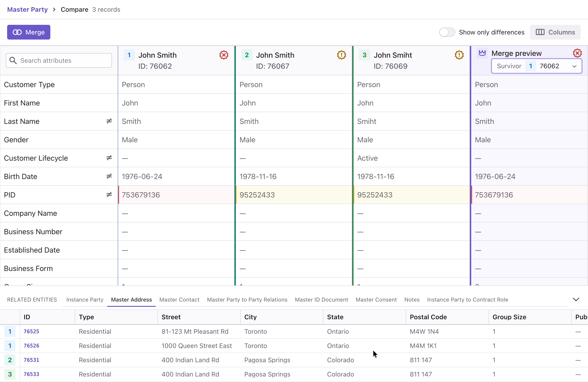The height and width of the screenshot is (382, 588).
Task: Open address ID 76531 link
Action: [31, 360]
